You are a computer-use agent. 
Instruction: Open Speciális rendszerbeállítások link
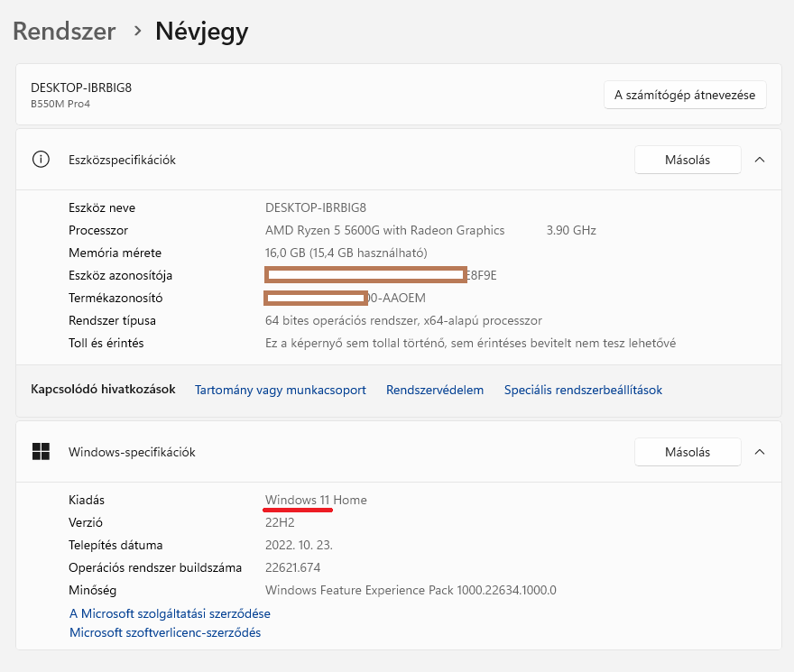(583, 390)
